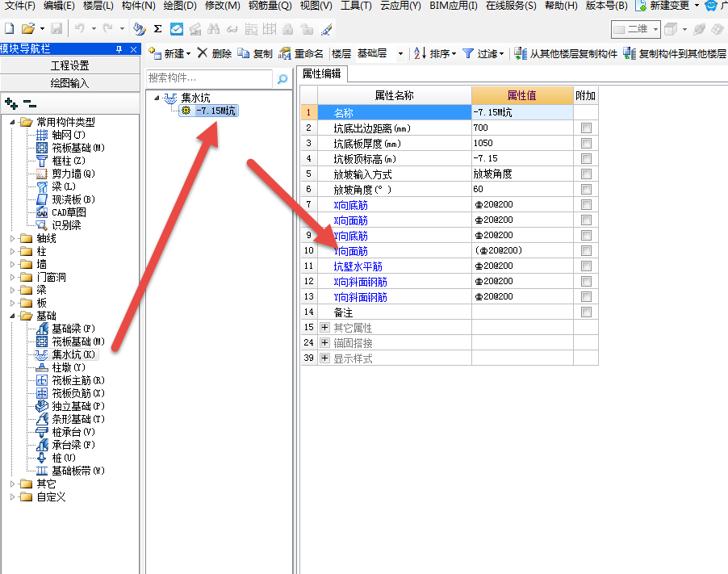Select CAD草图 item
Viewport: 728px width, 574px height.
tap(69, 212)
